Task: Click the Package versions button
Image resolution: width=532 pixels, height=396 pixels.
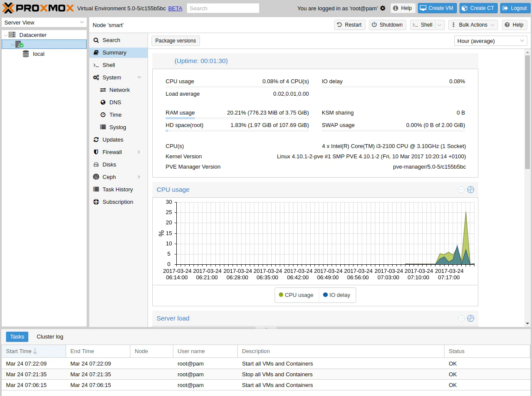Action: tap(175, 41)
